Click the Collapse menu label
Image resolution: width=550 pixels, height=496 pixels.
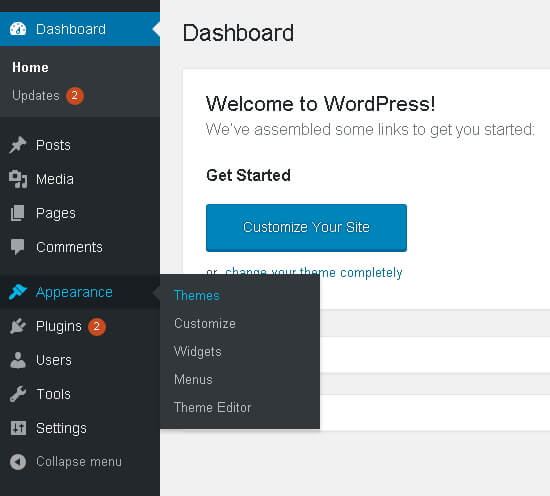(79, 462)
